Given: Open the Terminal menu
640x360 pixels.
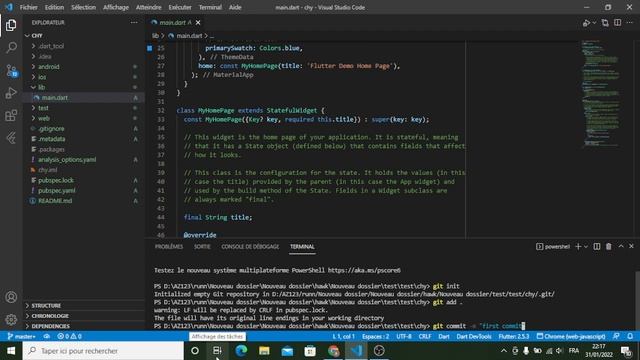Looking at the screenshot, I should [x=210, y=7].
